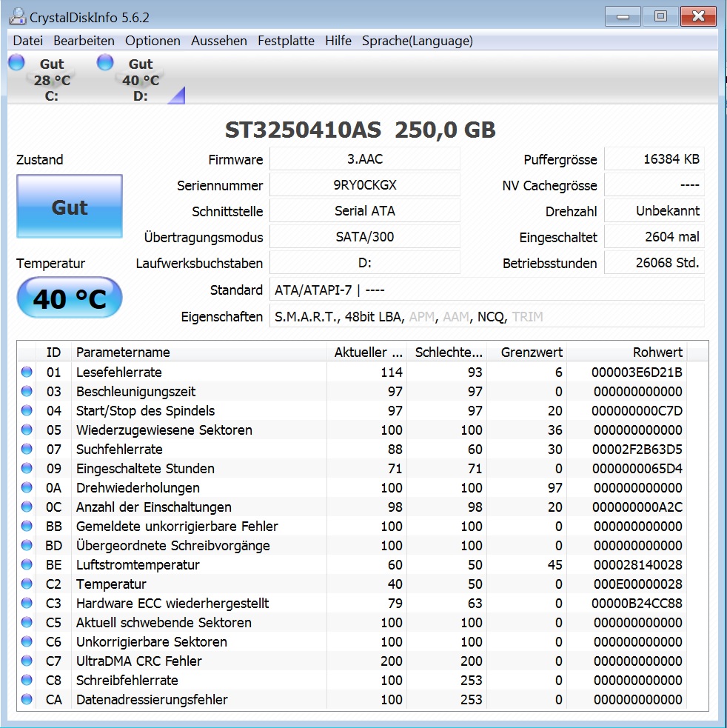Click the CrystalDiskInfo title bar app icon
The image size is (727, 728).
click(x=18, y=17)
